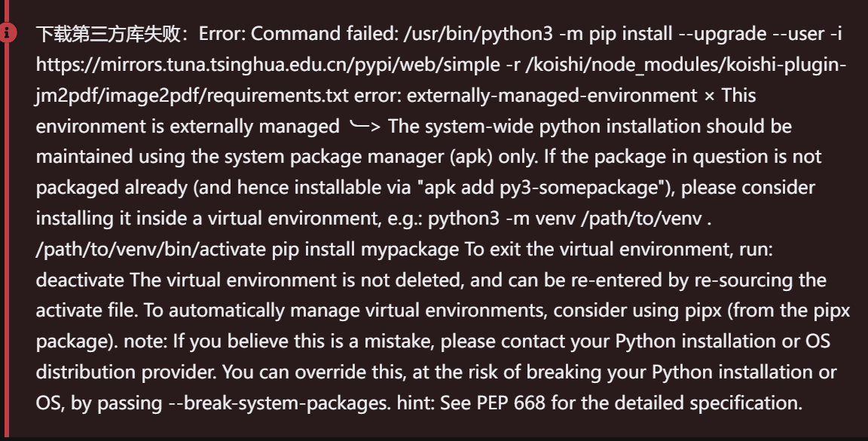
Task: Click the word 'deactivate' in the message
Action: tap(81, 279)
